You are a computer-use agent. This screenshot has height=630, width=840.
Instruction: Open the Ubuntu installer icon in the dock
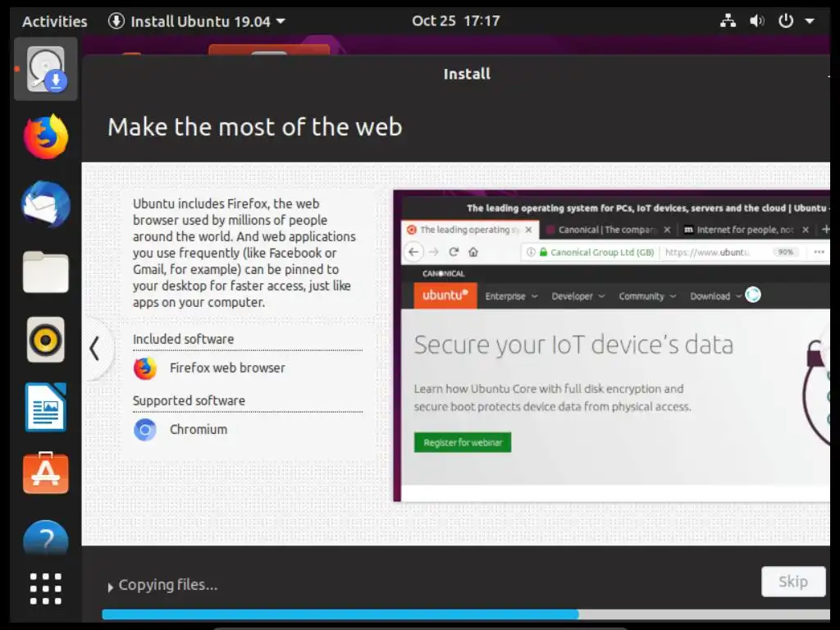click(x=46, y=69)
